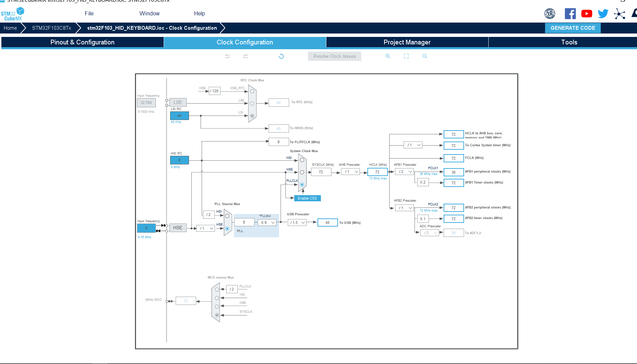
Task: Open the HSE /1 prescaler dropdown
Action: click(206, 228)
